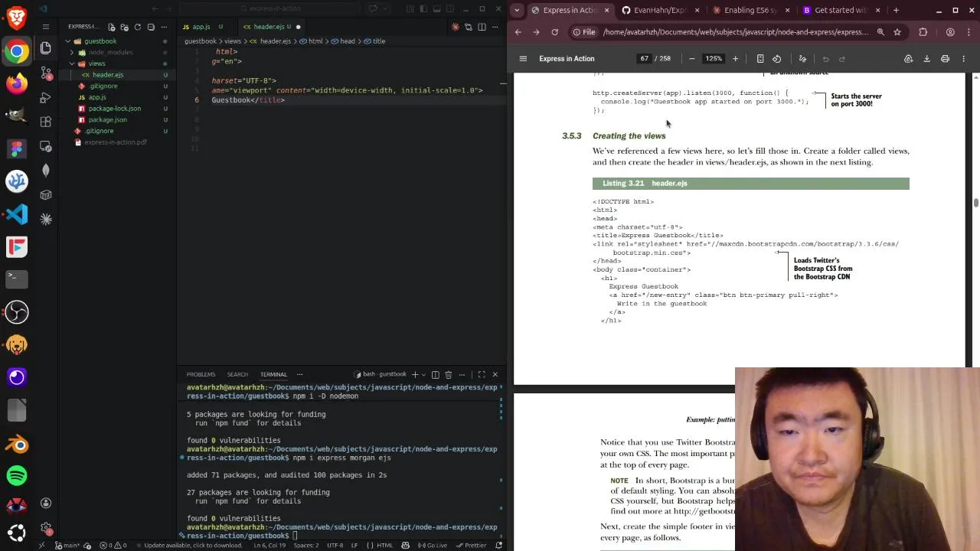Click the New Folder icon in Explorer
Screen dimensions: 980x551
125,27
